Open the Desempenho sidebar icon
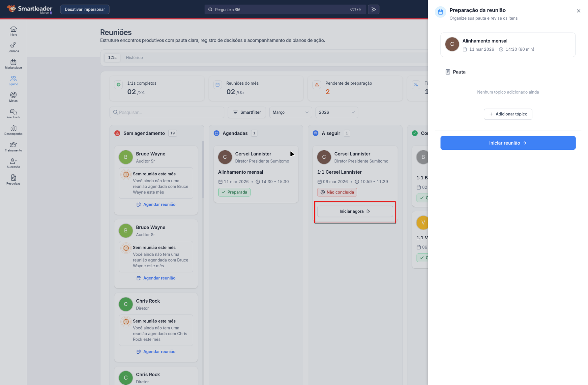 (x=13, y=130)
